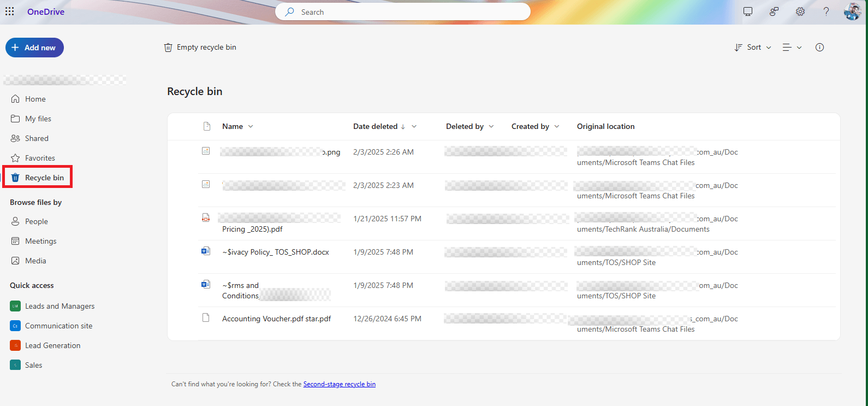Click the Add new button
The width and height of the screenshot is (868, 406).
click(34, 48)
